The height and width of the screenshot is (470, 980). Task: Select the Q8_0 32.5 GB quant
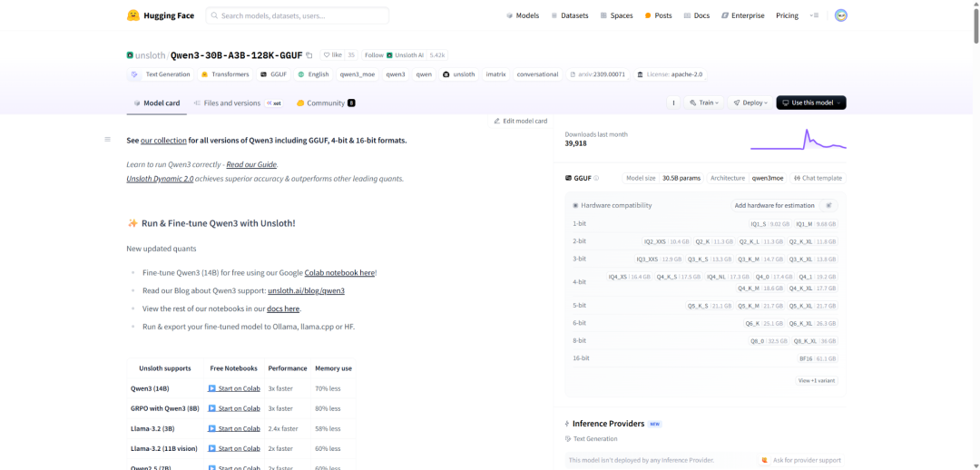pyautogui.click(x=769, y=341)
